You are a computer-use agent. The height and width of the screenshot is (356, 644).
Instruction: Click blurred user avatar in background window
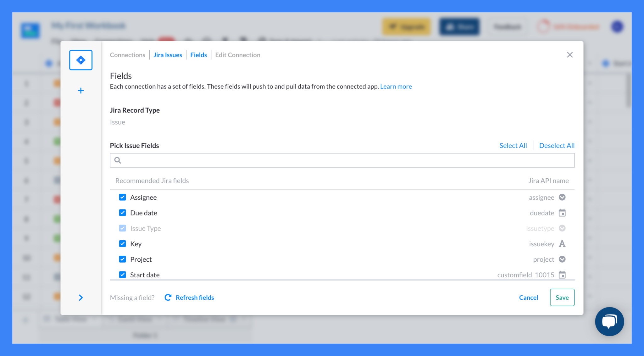coord(617,27)
